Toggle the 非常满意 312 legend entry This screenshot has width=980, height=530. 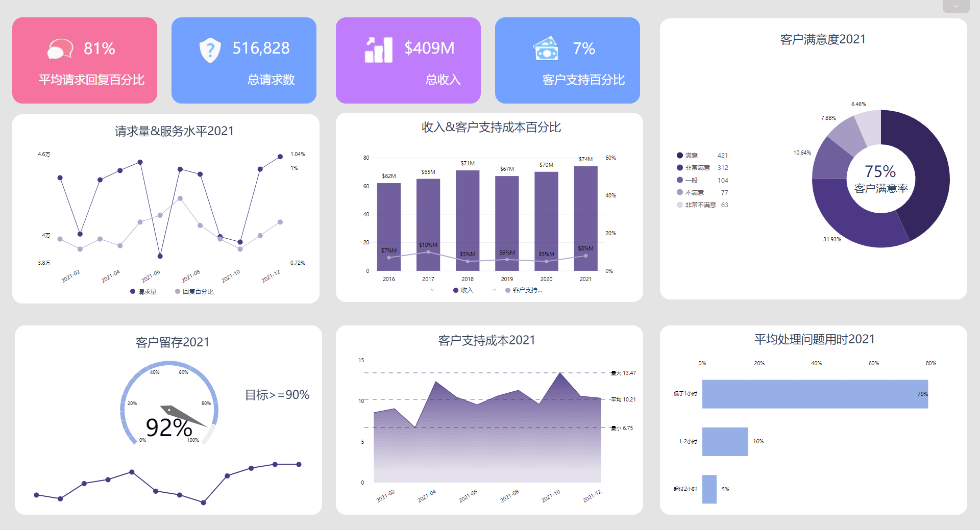[702, 168]
